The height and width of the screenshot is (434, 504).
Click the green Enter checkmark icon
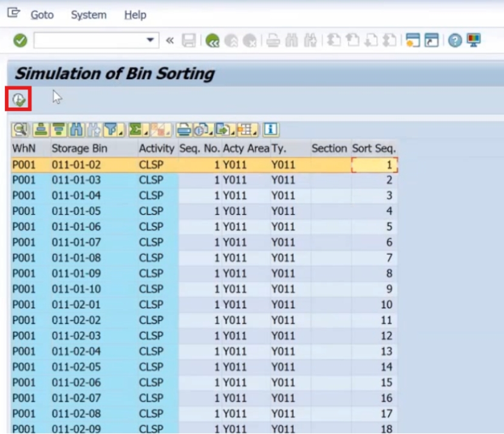20,41
